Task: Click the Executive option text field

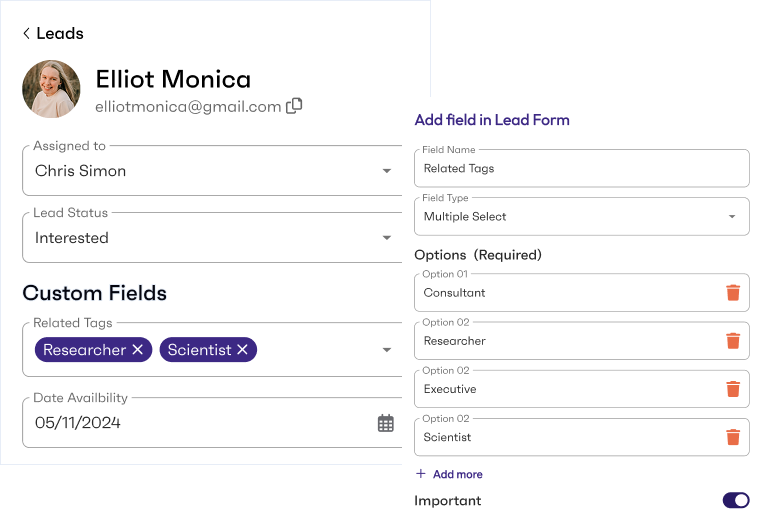Action: point(565,389)
